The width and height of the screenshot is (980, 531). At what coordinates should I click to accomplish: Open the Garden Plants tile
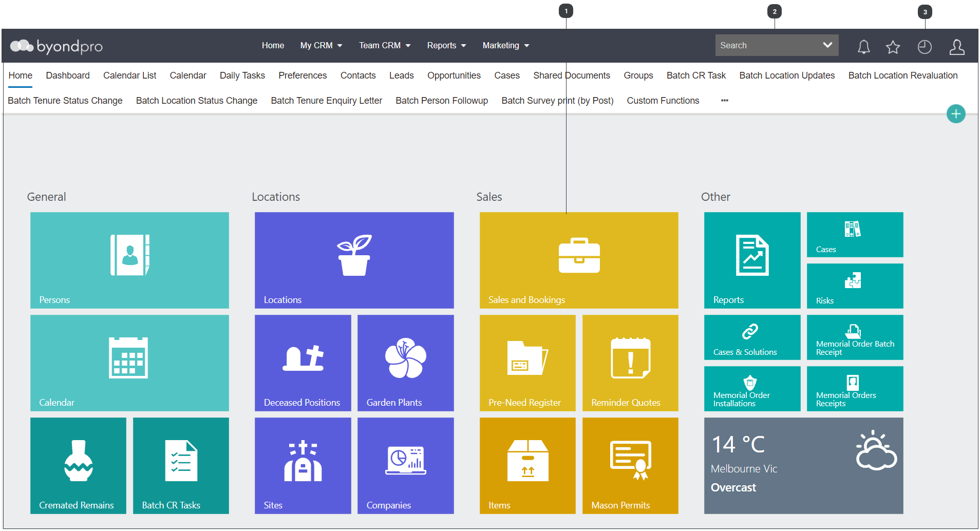405,363
